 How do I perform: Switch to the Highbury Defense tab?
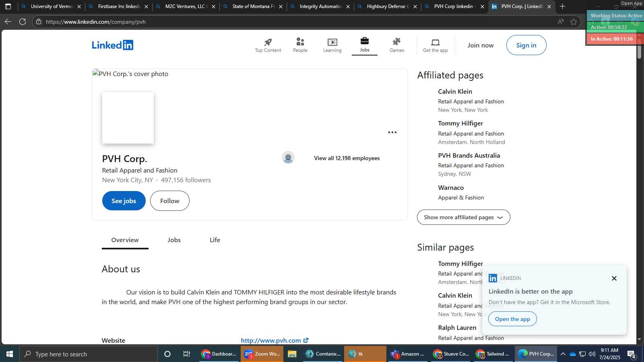[x=387, y=6]
